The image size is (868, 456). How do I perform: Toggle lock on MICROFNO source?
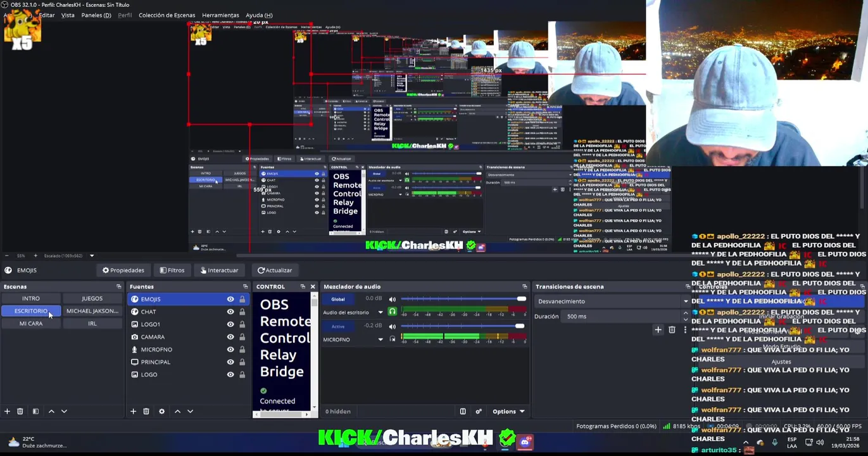242,350
